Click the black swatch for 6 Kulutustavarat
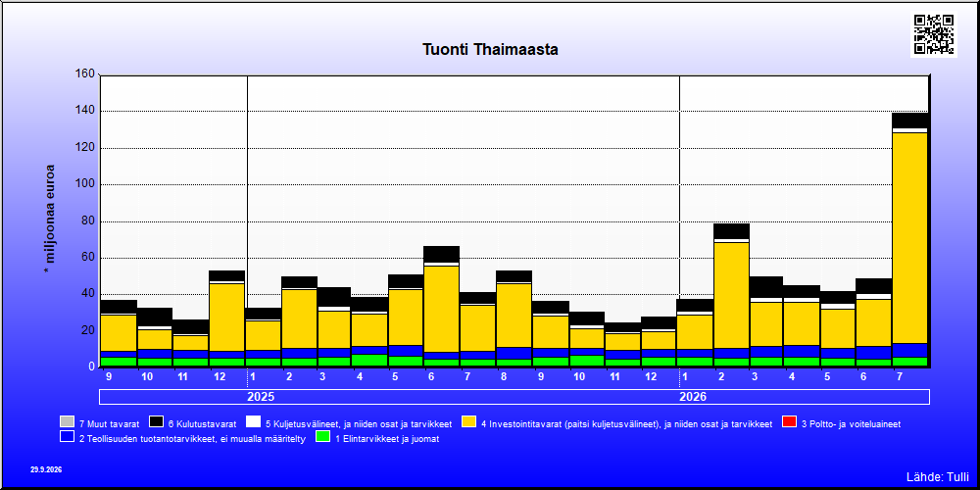 156,422
